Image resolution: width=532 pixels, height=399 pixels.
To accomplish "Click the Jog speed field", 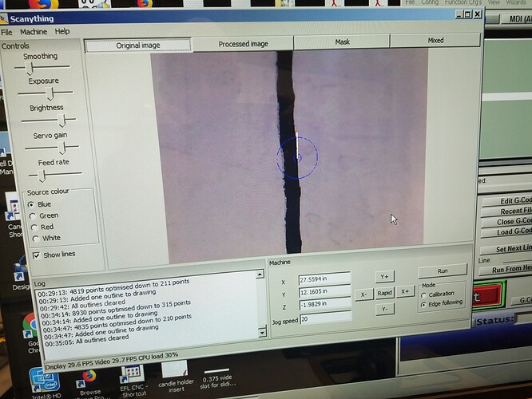I will [326, 318].
